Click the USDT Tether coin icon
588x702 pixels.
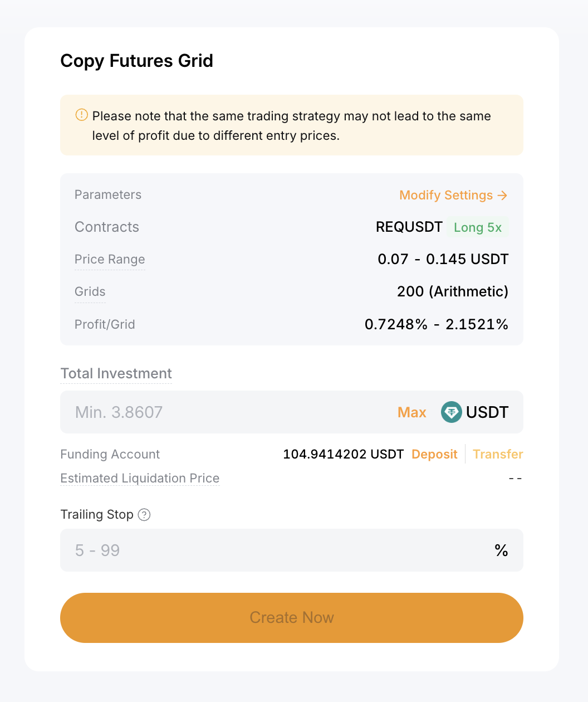(452, 412)
